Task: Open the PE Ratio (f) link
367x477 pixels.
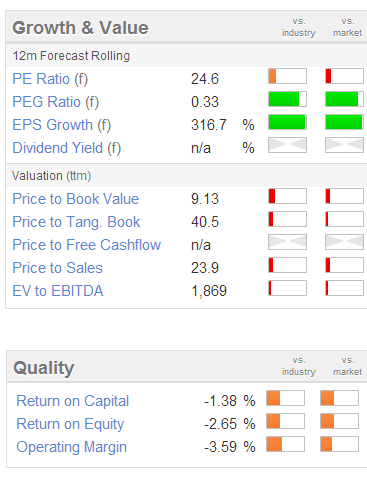Action: (50, 79)
